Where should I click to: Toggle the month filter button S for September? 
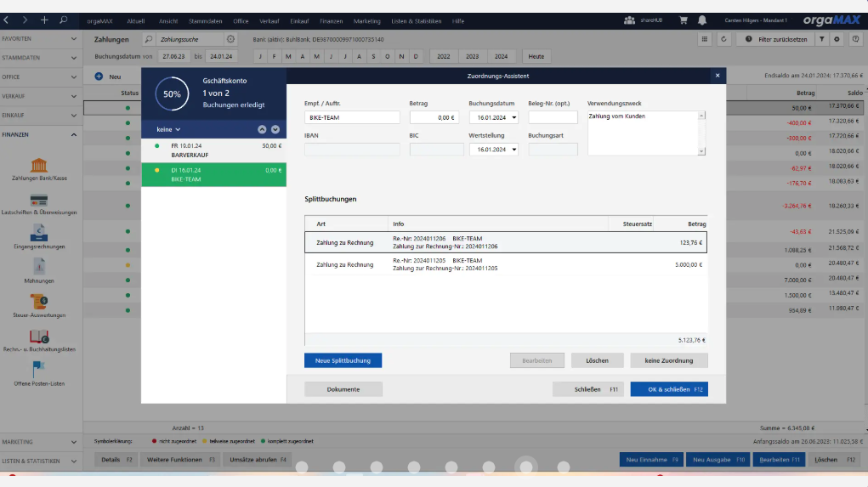pos(373,56)
